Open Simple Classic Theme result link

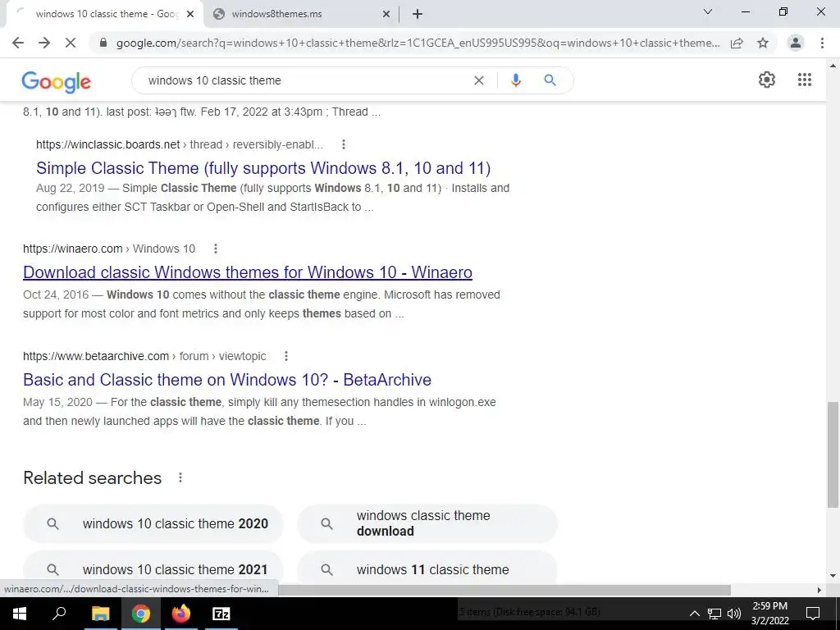click(x=263, y=168)
